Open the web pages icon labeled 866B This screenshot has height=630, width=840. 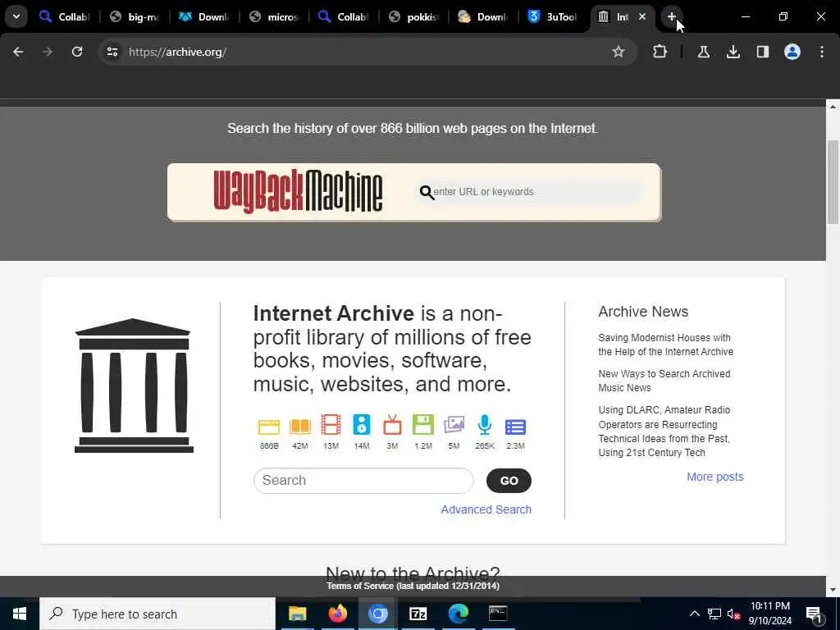click(x=269, y=427)
